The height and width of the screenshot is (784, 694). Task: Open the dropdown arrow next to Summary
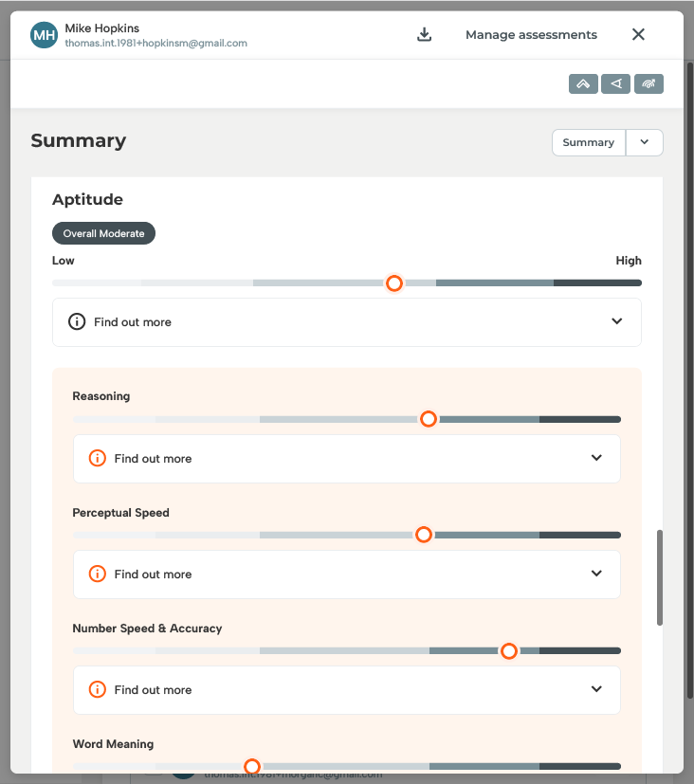pyautogui.click(x=645, y=142)
